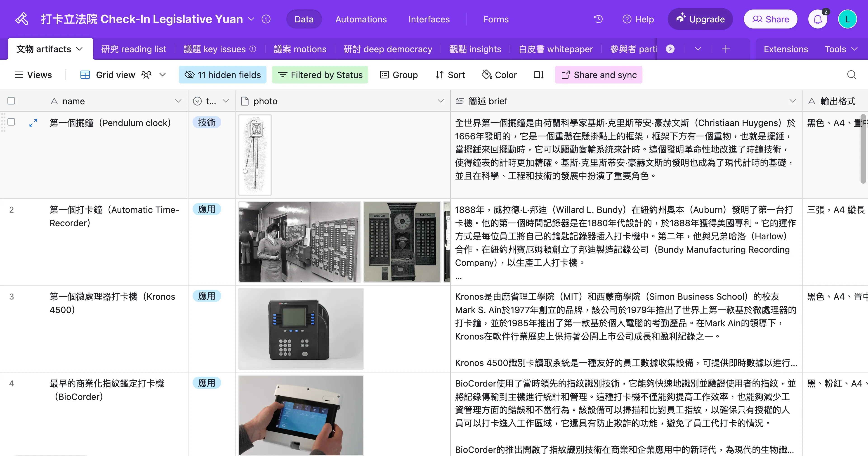The image size is (868, 456).
Task: Toggle the select-all rows checkbox
Action: [11, 101]
